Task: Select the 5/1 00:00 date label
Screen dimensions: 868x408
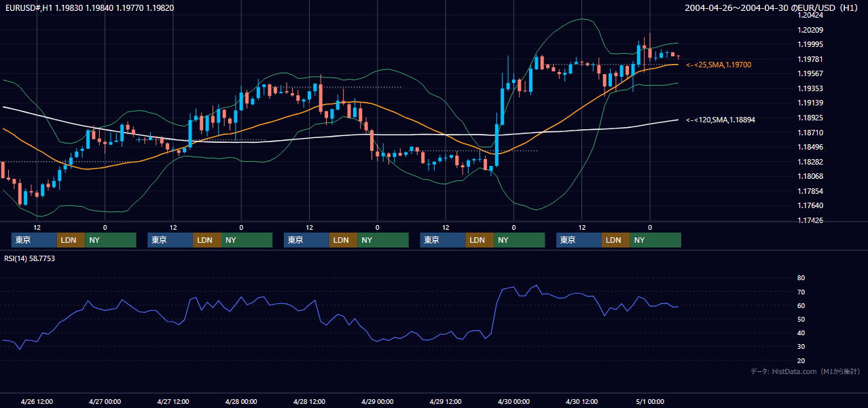Action: (649, 401)
